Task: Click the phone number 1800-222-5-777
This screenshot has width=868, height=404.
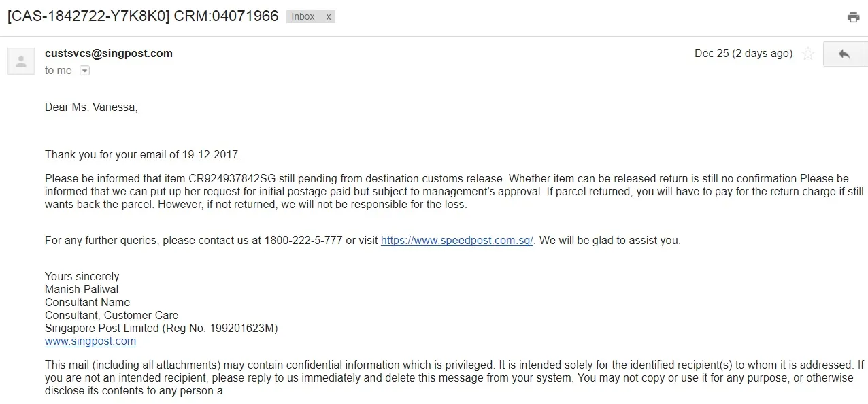Action: point(304,240)
